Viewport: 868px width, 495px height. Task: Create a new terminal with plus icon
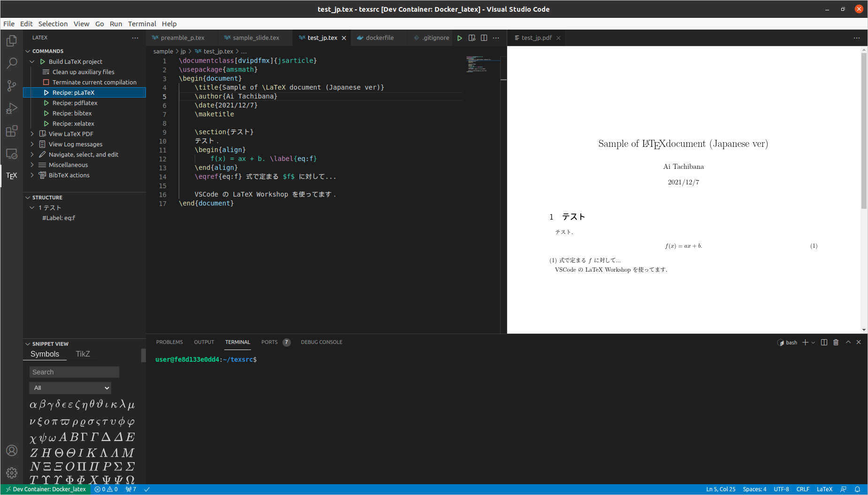pos(805,343)
